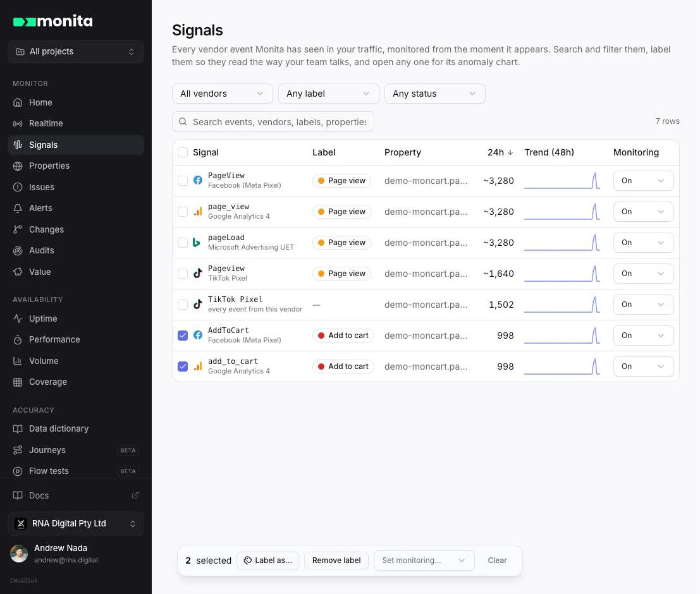Click the 1,502 value in TikTok Pixel row
700x594 pixels.
pyautogui.click(x=501, y=305)
